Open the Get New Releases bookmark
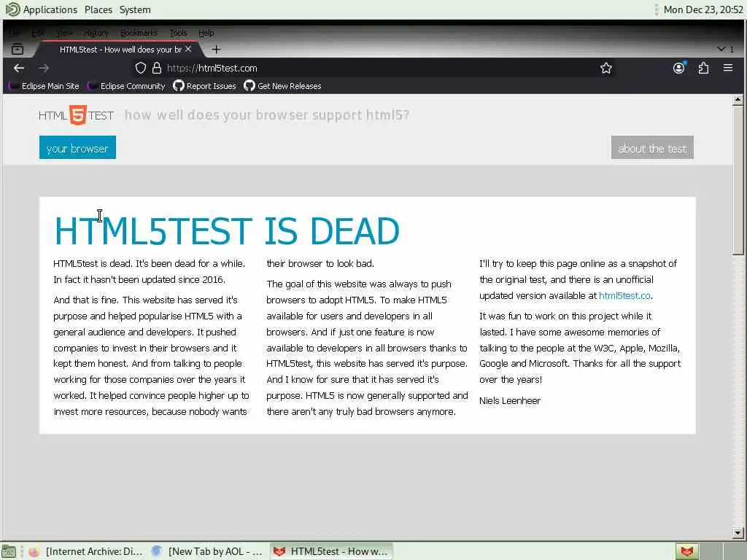The image size is (747, 560). pyautogui.click(x=282, y=86)
